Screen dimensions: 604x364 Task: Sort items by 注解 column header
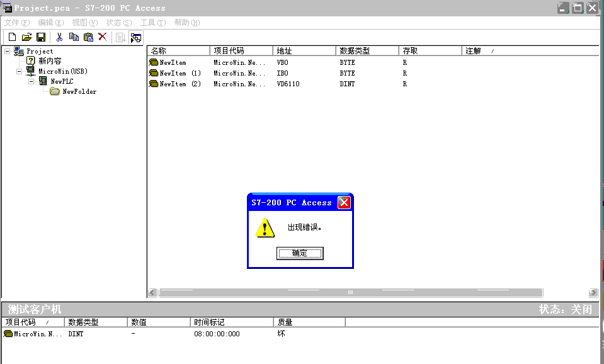click(x=531, y=51)
